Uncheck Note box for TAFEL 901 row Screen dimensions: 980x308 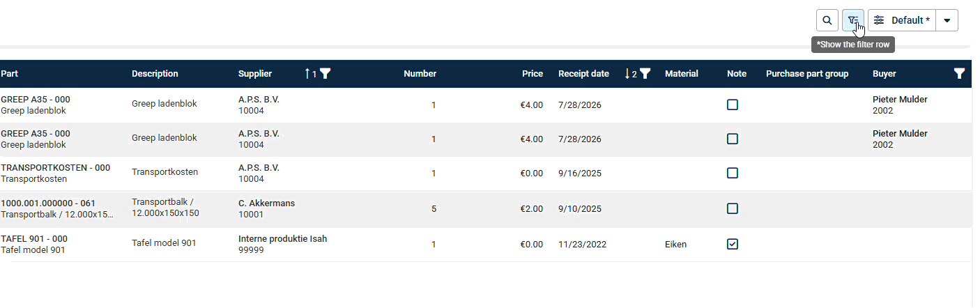(x=732, y=244)
